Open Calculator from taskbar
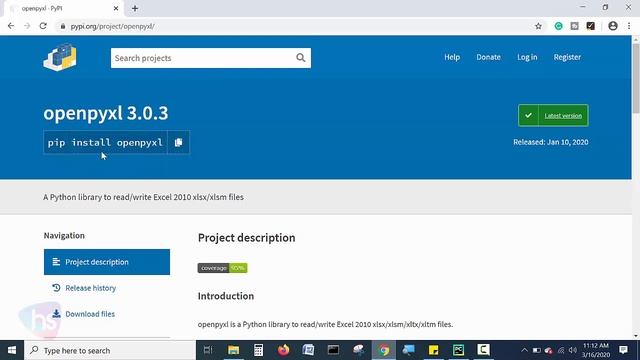 tap(258, 350)
